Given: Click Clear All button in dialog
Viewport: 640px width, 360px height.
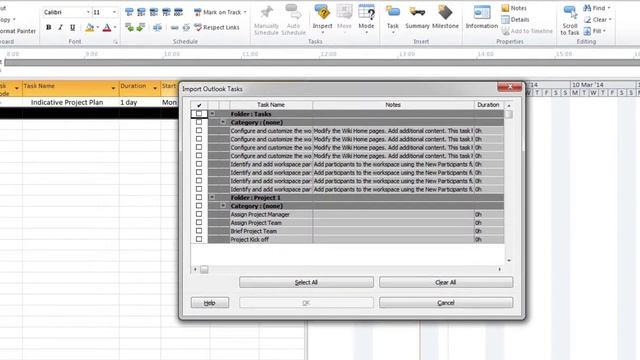Looking at the screenshot, I should click(446, 282).
